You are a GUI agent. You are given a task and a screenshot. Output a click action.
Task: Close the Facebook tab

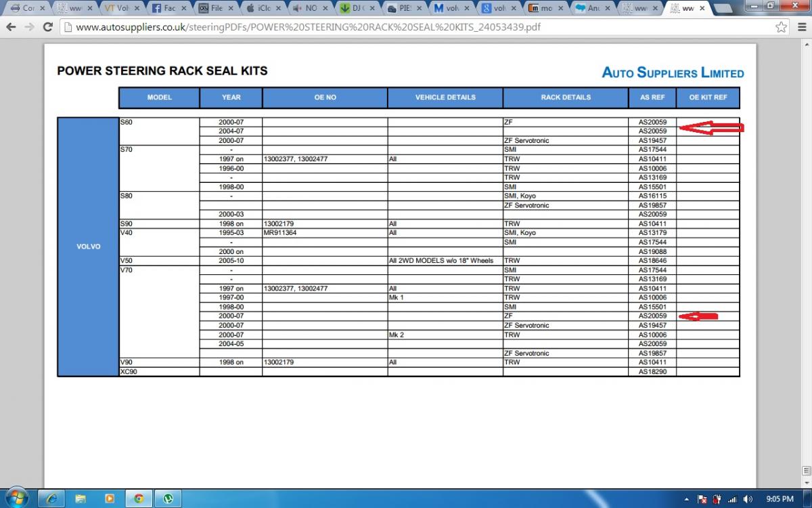pos(183,8)
